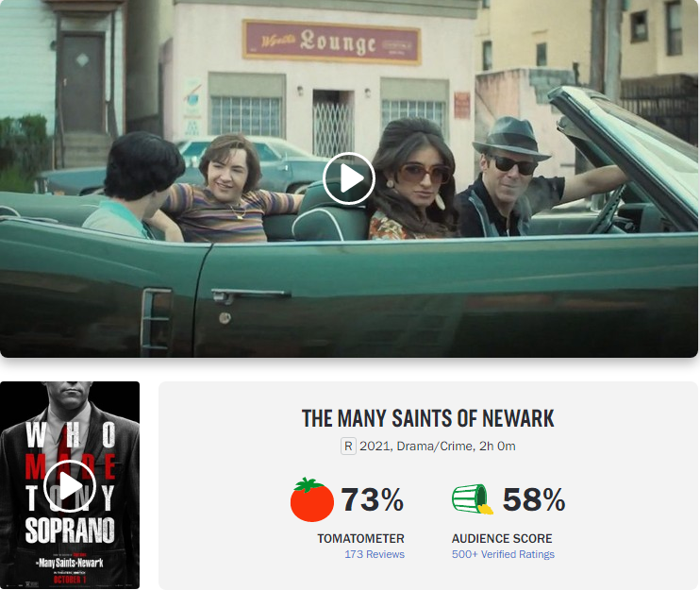
Task: Open the 173 Reviews link
Action: pyautogui.click(x=375, y=554)
